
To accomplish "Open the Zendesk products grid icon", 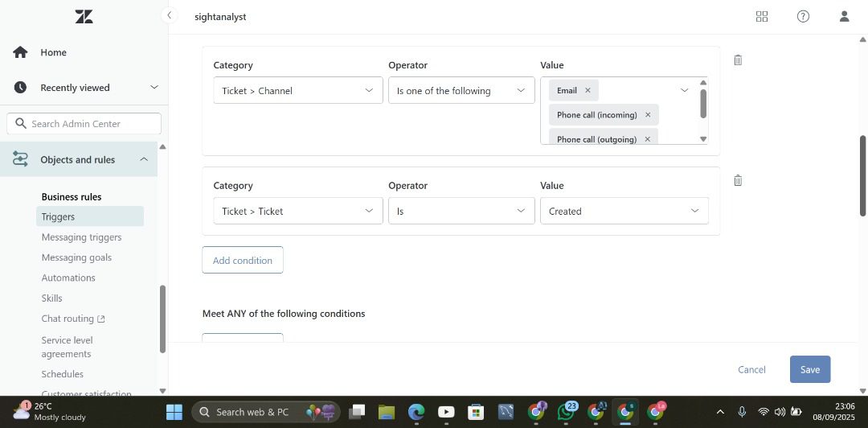I will click(x=762, y=16).
